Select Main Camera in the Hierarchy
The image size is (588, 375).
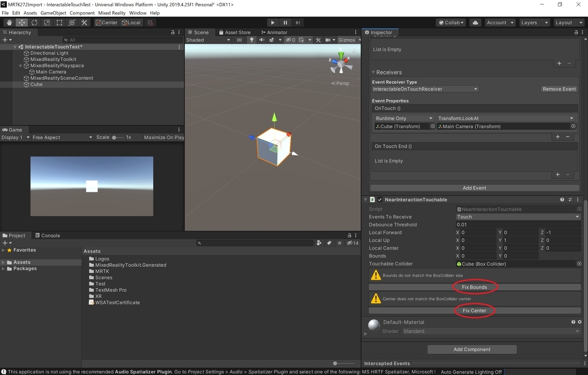(x=51, y=72)
